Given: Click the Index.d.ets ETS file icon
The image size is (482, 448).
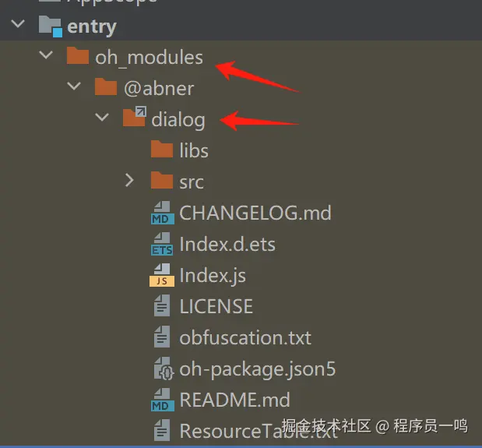Looking at the screenshot, I should tap(162, 244).
